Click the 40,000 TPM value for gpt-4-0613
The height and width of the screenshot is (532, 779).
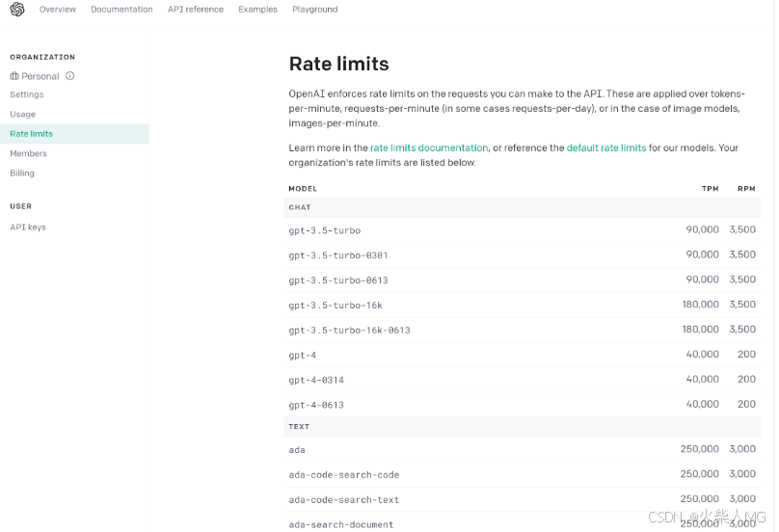pos(703,404)
